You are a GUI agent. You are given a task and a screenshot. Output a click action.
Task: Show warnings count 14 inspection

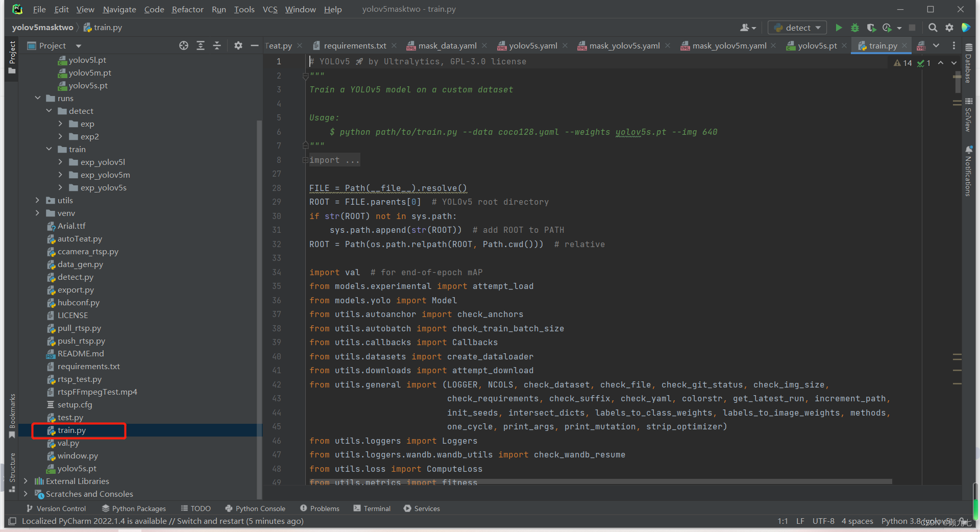coord(902,63)
